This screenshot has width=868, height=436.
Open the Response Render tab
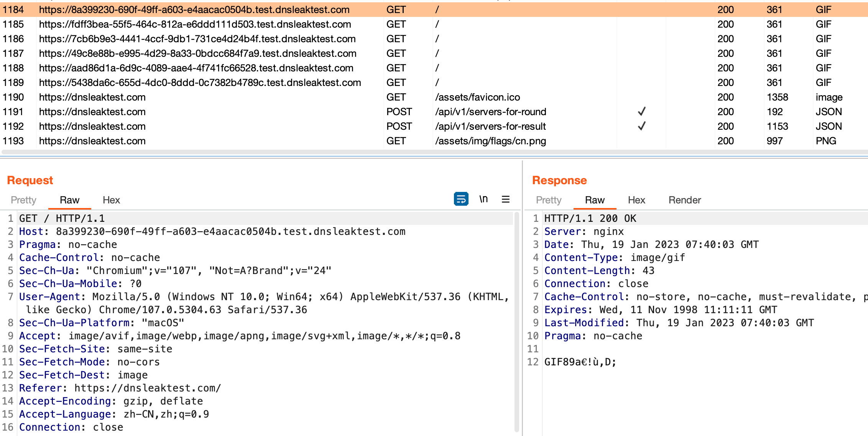(685, 200)
